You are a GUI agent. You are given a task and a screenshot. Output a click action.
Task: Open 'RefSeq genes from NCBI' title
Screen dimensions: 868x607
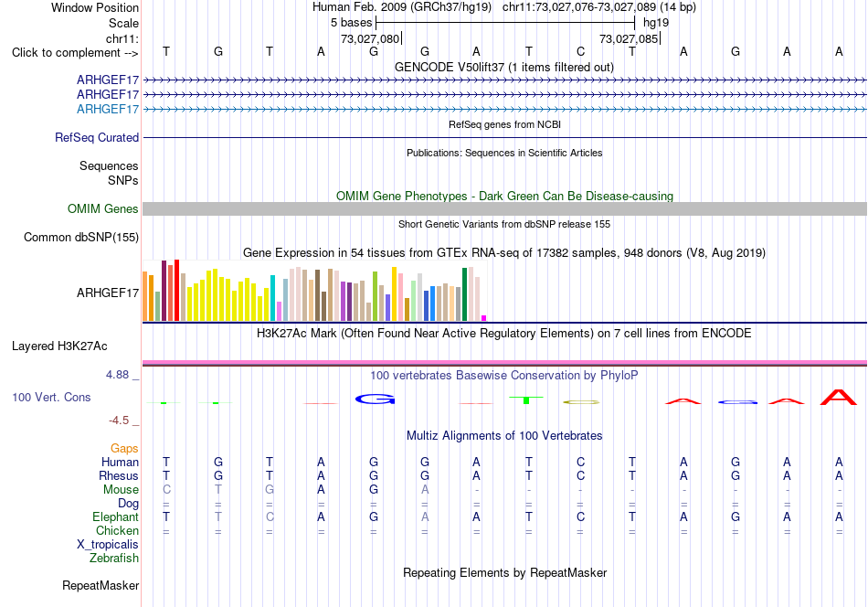point(505,124)
